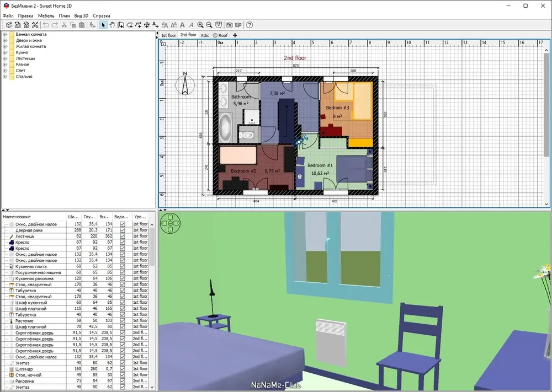Click the Create photo camera icon
The height and width of the screenshot is (392, 552).
click(230, 25)
